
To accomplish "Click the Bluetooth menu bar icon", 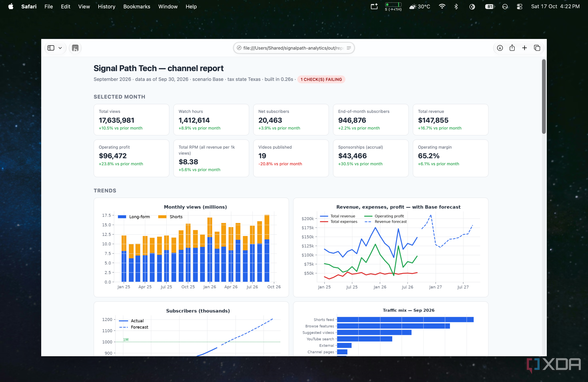I will [x=456, y=6].
